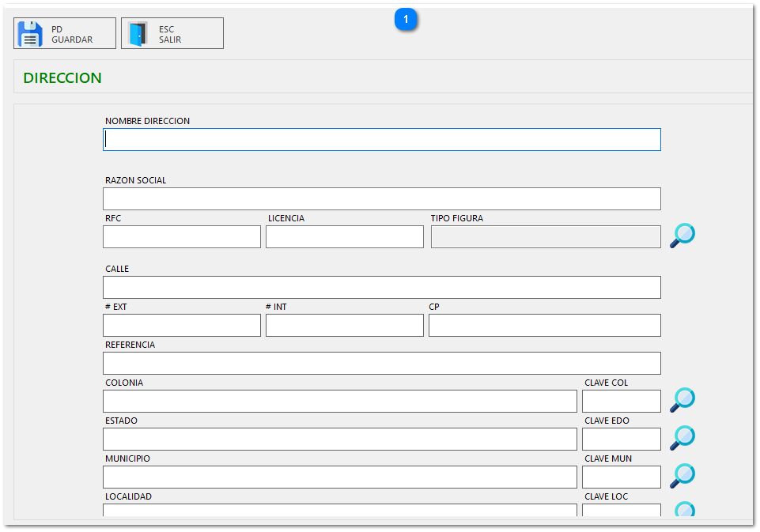Click into the Razon Social field
Viewport: 760px width, 532px height.
click(x=381, y=199)
